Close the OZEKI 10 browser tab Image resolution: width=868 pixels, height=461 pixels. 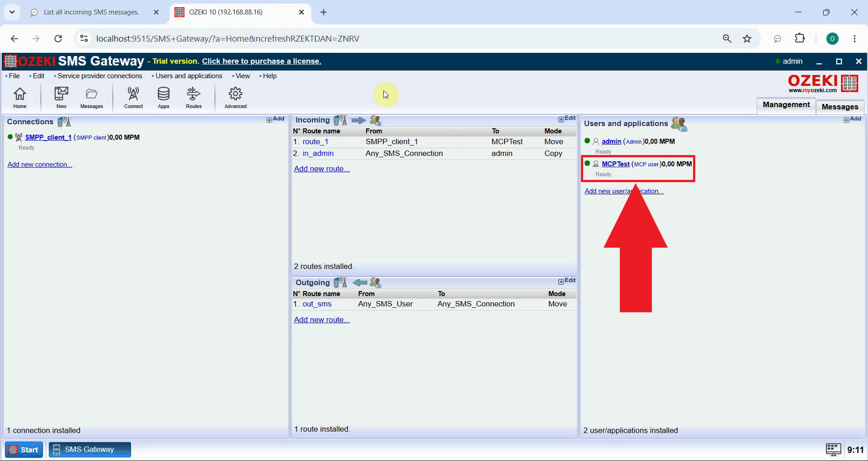(302, 12)
